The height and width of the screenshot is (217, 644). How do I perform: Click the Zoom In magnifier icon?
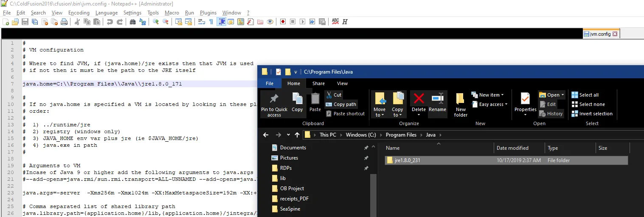coord(156,22)
